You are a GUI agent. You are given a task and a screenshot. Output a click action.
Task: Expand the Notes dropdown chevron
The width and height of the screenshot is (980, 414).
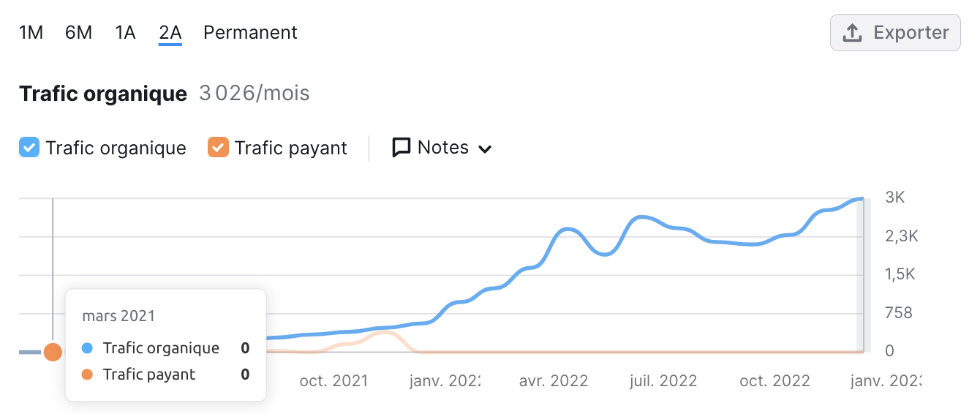485,148
